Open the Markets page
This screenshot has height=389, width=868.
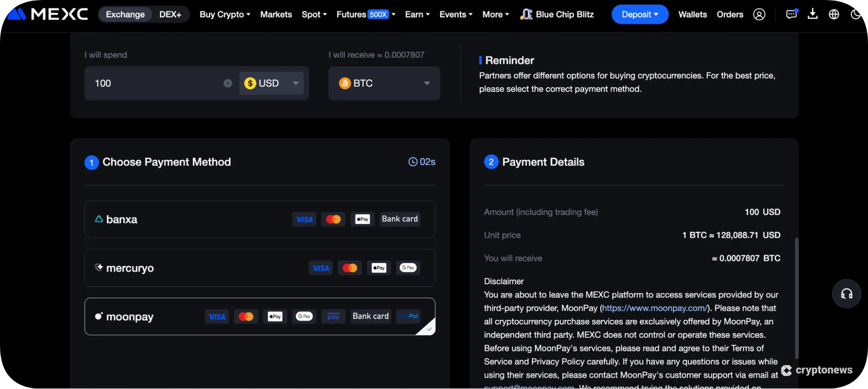click(276, 14)
